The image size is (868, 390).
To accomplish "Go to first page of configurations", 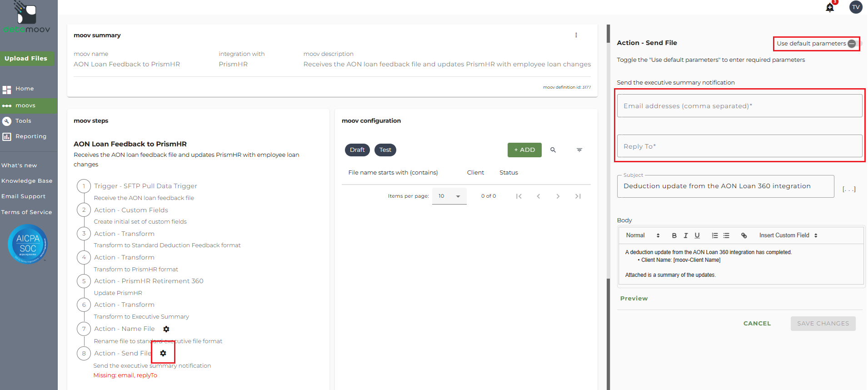I will point(519,196).
